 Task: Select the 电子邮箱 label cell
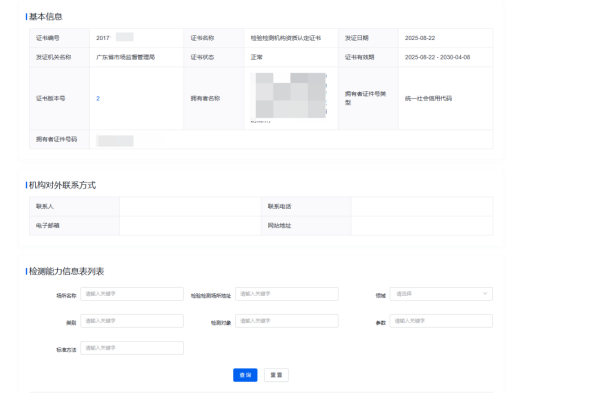coord(75,225)
